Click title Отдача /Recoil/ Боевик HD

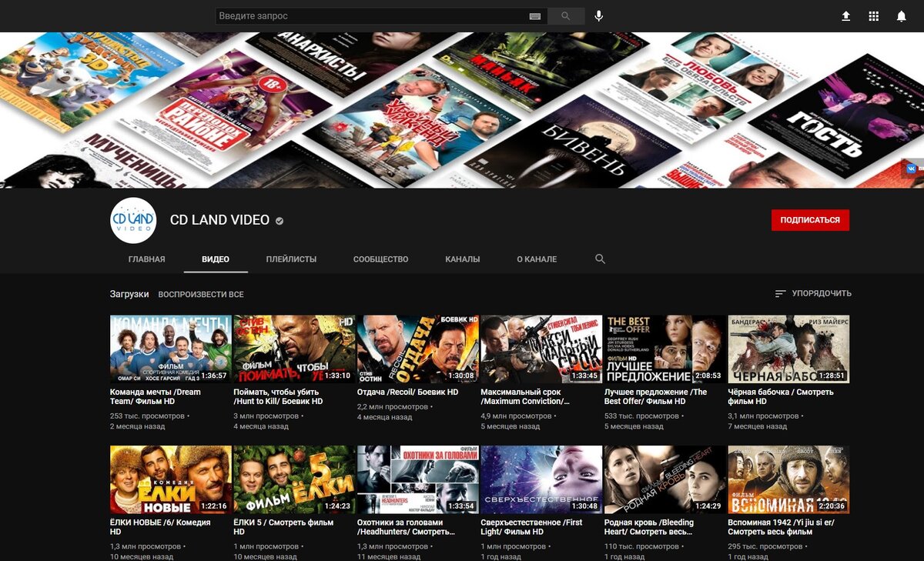(407, 392)
